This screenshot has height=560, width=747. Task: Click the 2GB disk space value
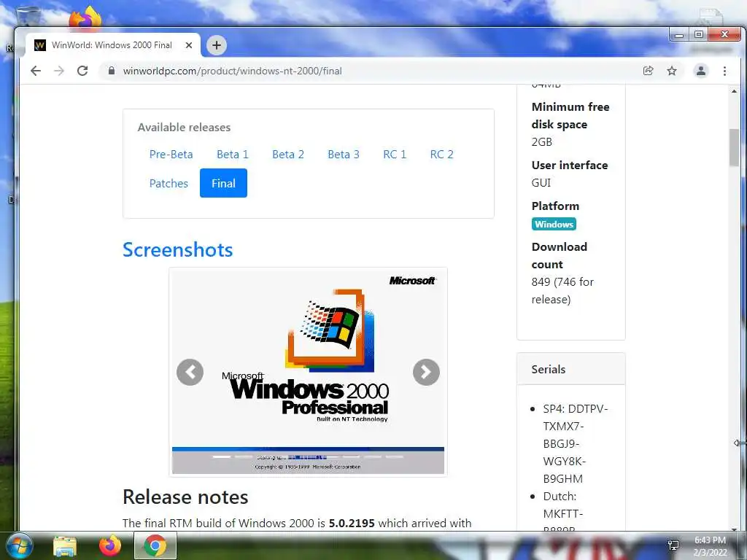click(x=542, y=142)
